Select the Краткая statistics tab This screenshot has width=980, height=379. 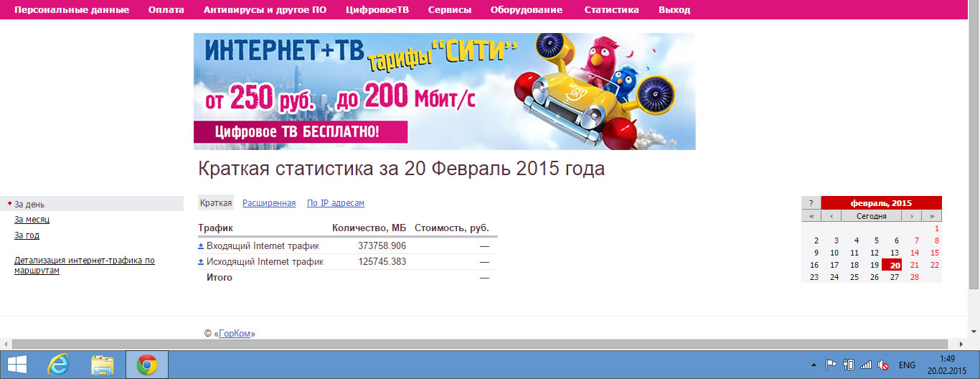(216, 203)
